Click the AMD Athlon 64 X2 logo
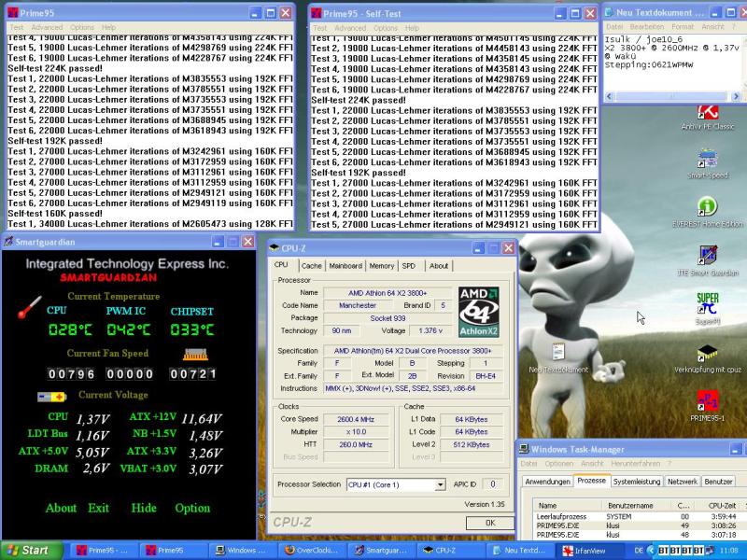Viewport: 747px width, 560px height. coord(479,312)
